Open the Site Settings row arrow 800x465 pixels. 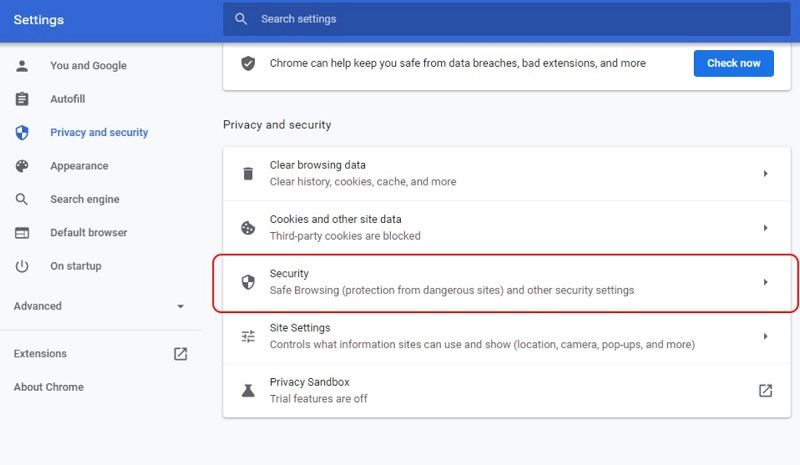pos(765,336)
